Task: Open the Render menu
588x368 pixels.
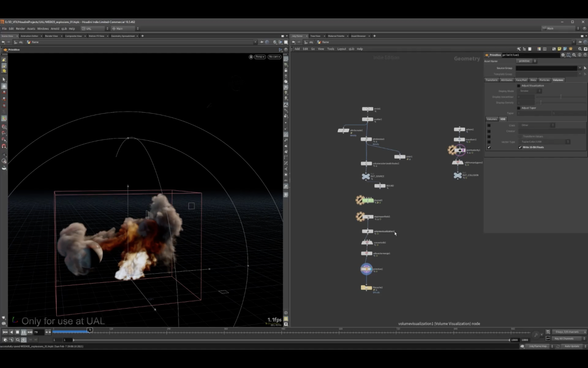Action: pyautogui.click(x=20, y=28)
